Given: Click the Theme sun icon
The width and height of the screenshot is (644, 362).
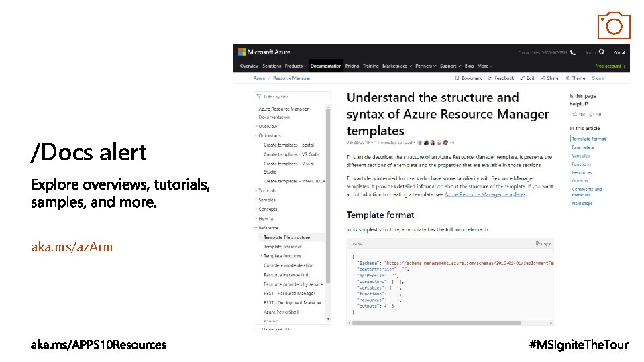Looking at the screenshot, I should pos(568,78).
